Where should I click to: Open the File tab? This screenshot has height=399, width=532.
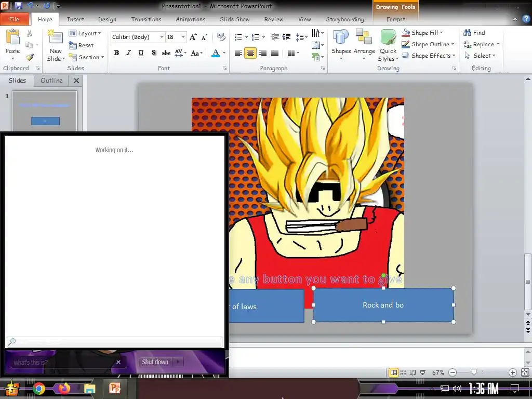click(14, 19)
